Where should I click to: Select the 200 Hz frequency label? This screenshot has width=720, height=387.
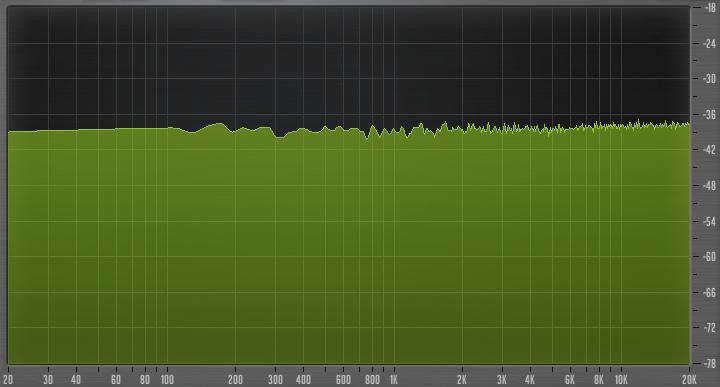coord(235,380)
